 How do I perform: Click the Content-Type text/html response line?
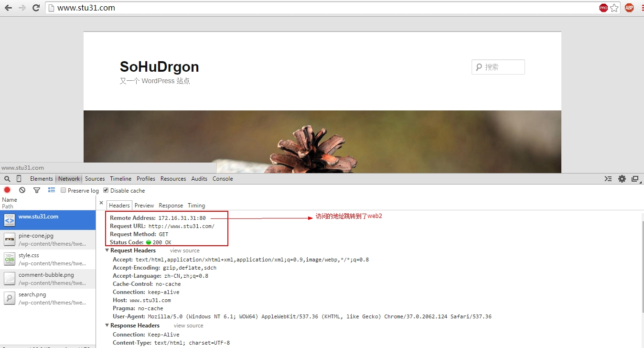click(171, 343)
